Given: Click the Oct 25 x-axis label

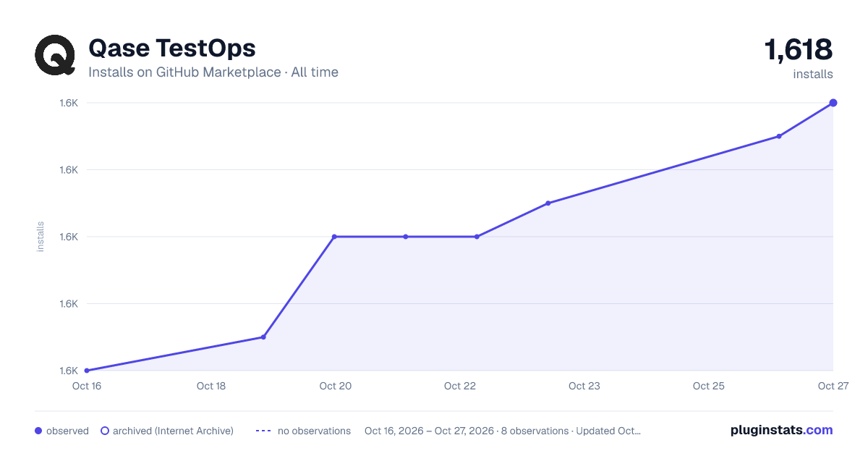Looking at the screenshot, I should coord(709,386).
